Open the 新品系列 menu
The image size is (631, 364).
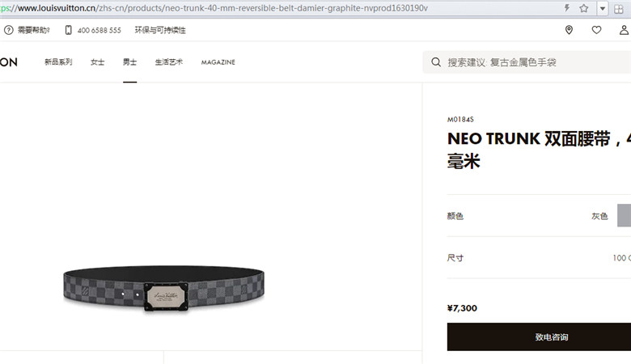58,62
